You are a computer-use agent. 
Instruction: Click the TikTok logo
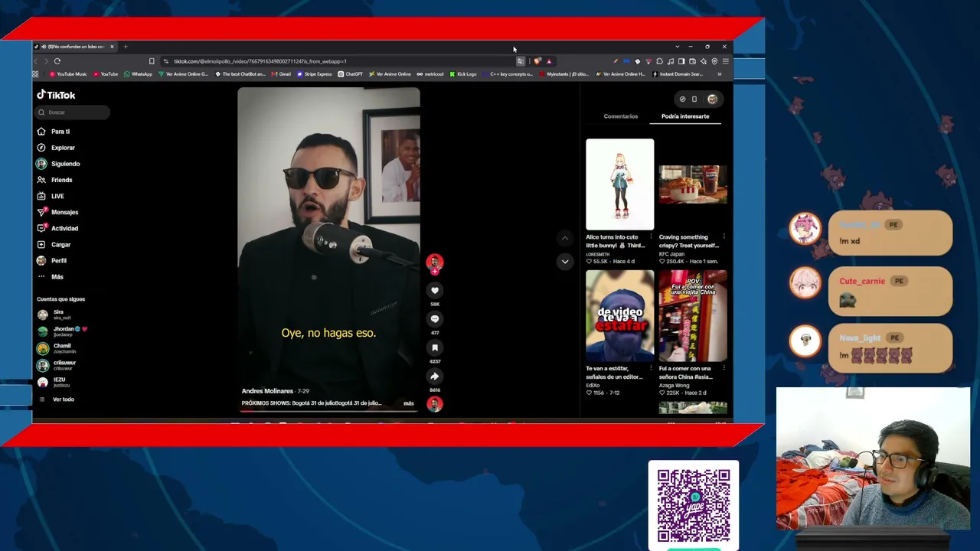[x=56, y=95]
